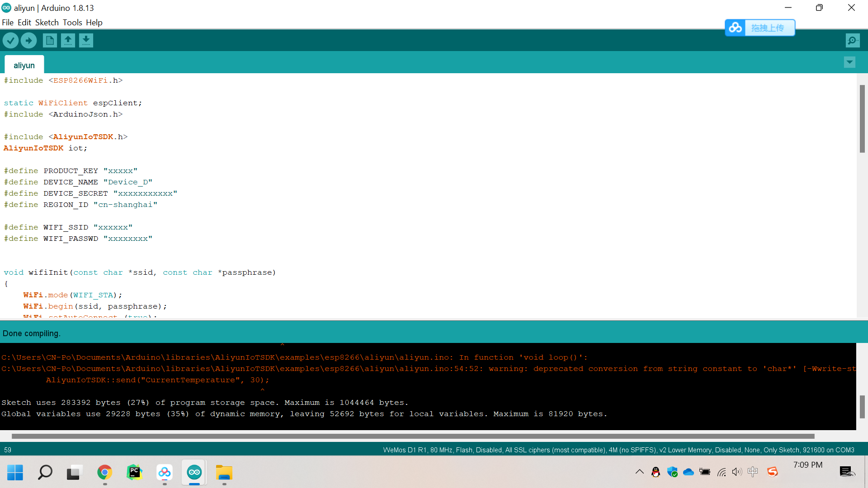Open the Serial Monitor magnifier icon
The width and height of the screenshot is (868, 488).
tap(852, 41)
